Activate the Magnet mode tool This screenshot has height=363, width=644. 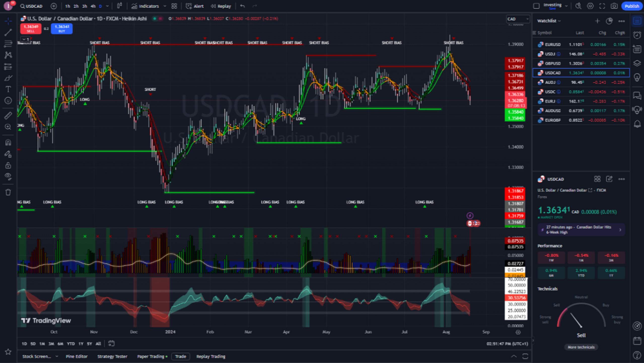click(x=8, y=143)
